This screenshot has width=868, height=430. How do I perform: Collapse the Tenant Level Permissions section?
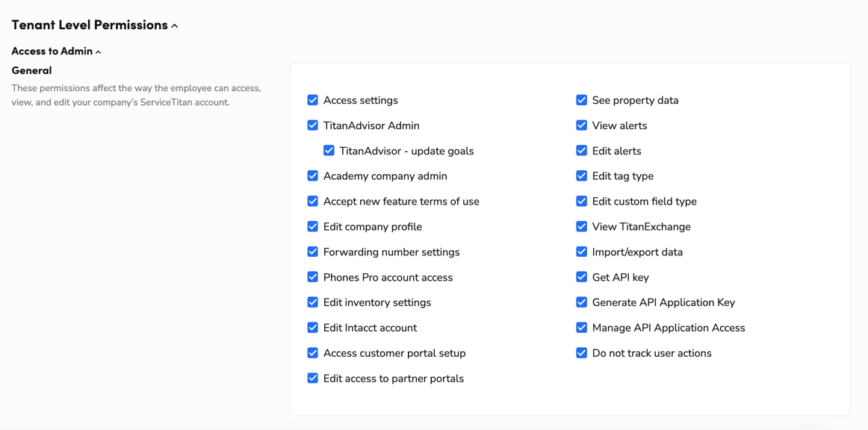[x=174, y=26]
